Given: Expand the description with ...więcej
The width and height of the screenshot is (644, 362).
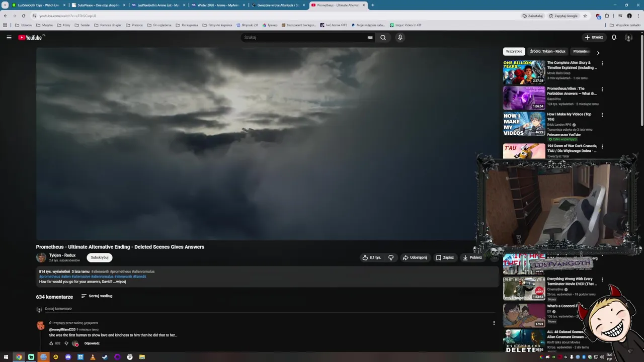Looking at the screenshot, I should tap(120, 282).
